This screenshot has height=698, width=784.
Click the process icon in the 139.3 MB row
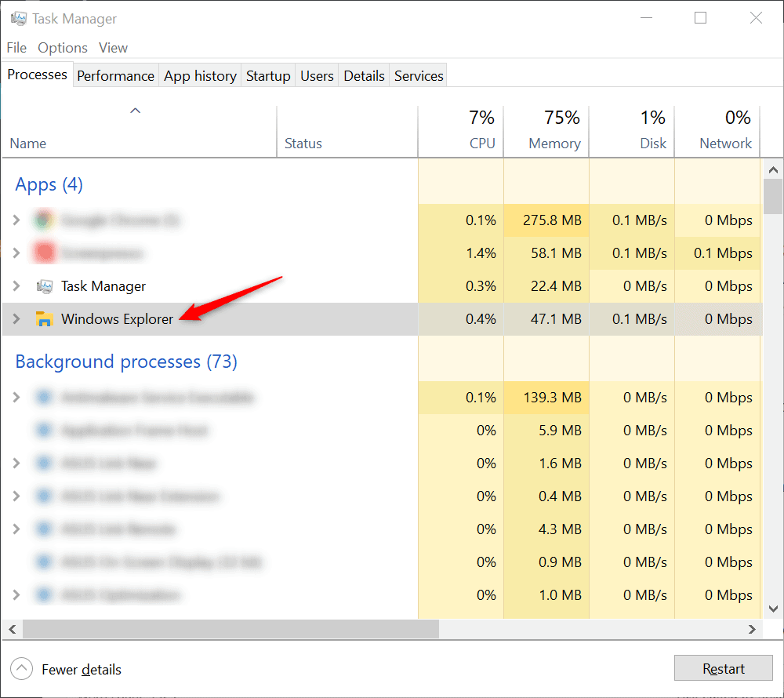(44, 398)
